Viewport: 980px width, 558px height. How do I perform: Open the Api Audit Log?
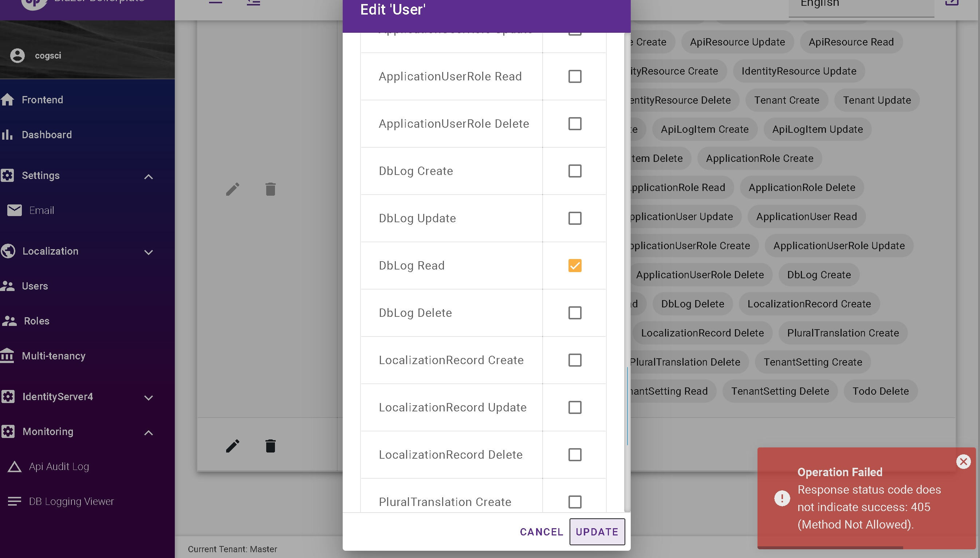coord(58,466)
